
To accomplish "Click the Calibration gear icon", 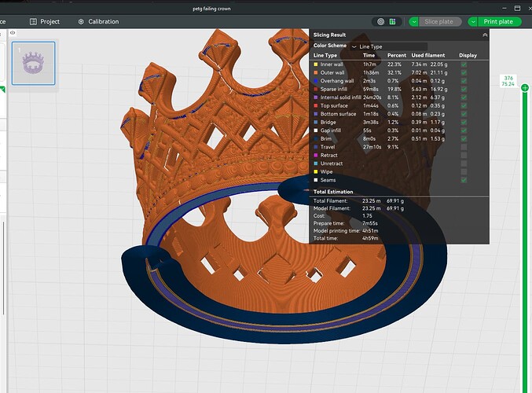I will (81, 22).
